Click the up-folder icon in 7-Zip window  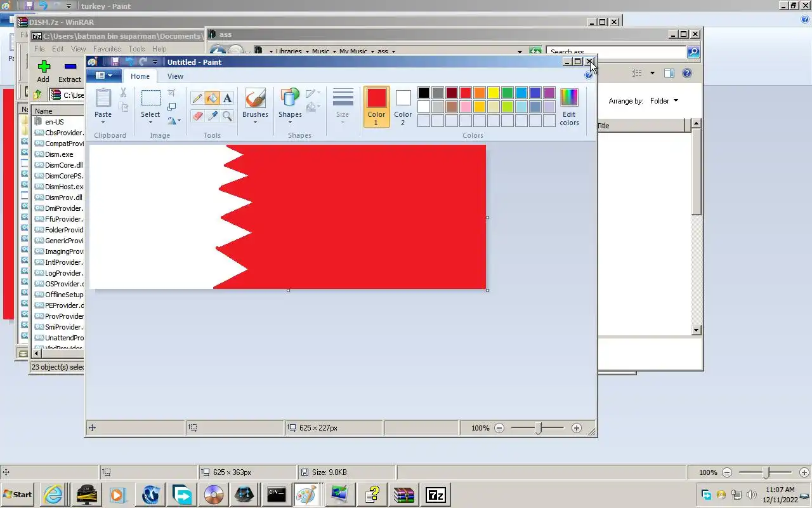tap(37, 95)
